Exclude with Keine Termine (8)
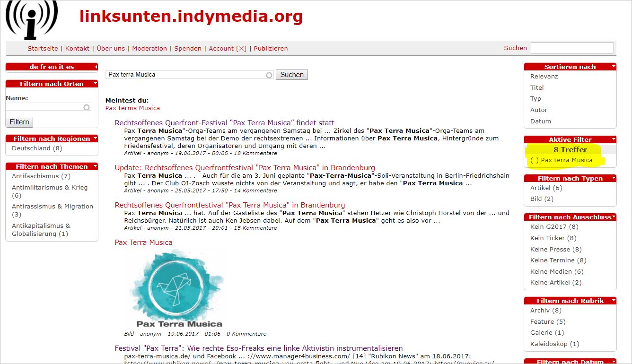Screen dimensions: 632x364 558,260
